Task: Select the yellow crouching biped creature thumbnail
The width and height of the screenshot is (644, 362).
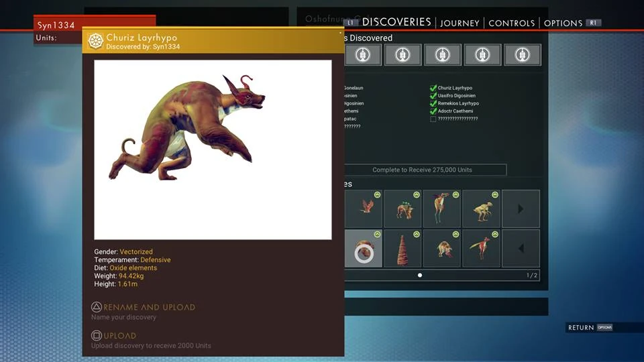Action: 481,208
